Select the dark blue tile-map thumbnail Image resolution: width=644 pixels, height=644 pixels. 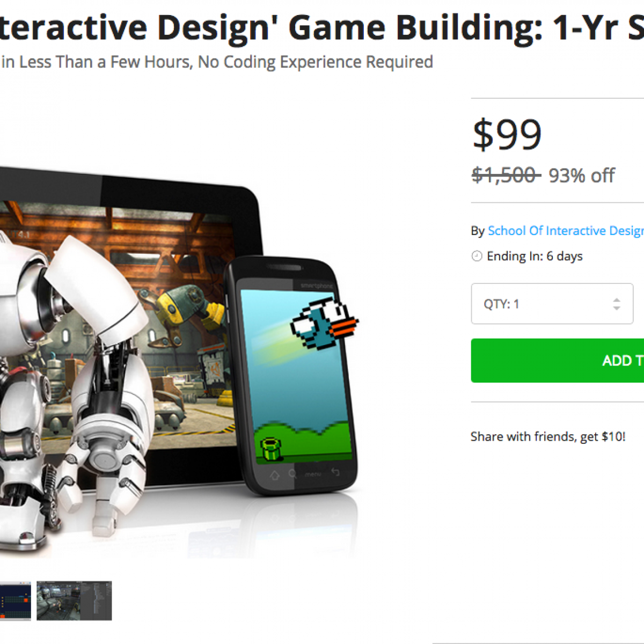click(x=15, y=601)
